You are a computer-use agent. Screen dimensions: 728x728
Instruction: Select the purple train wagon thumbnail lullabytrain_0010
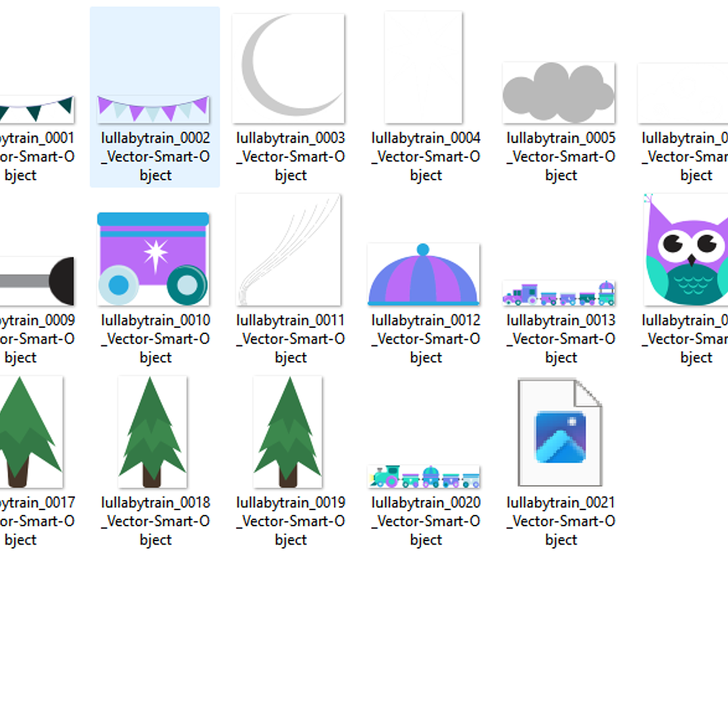coord(153,258)
